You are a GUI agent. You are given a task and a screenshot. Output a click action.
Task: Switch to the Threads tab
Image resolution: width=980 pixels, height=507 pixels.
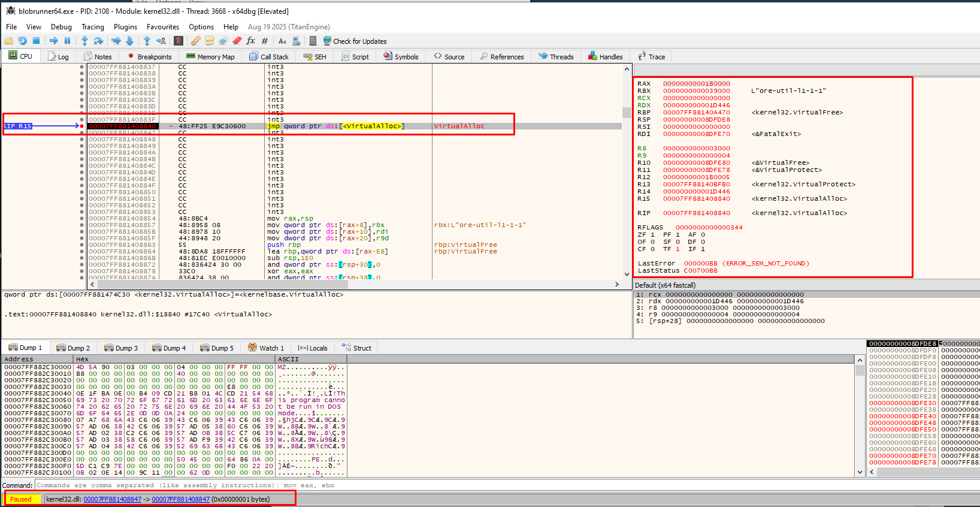556,56
